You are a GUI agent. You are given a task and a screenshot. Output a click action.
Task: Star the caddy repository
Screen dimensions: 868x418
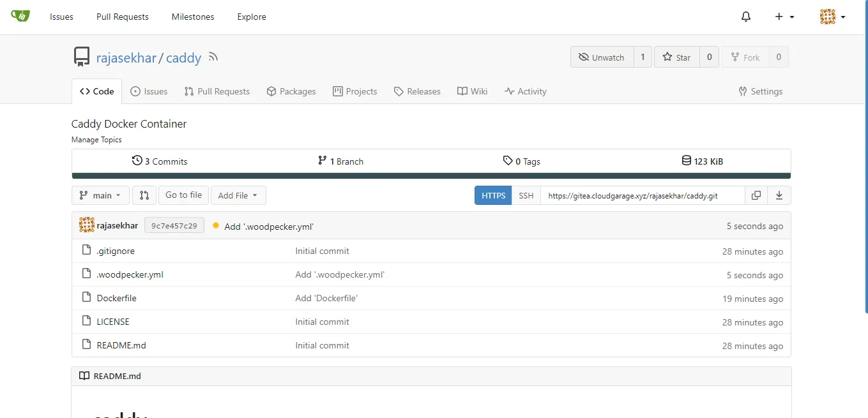[676, 57]
